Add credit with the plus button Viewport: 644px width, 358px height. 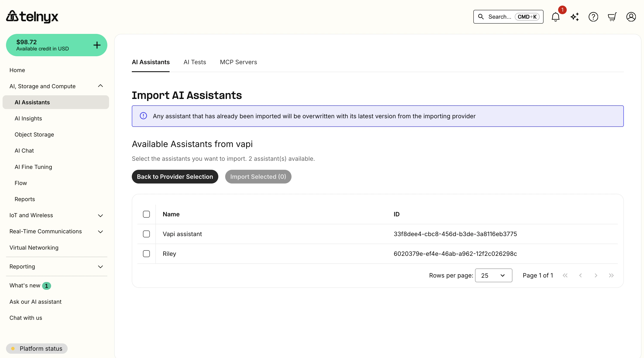tap(97, 45)
